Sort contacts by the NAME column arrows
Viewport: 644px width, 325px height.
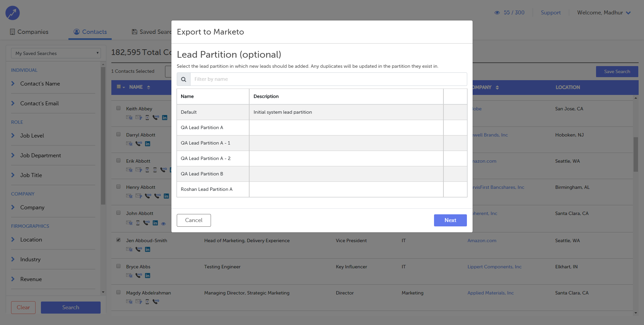pos(149,87)
